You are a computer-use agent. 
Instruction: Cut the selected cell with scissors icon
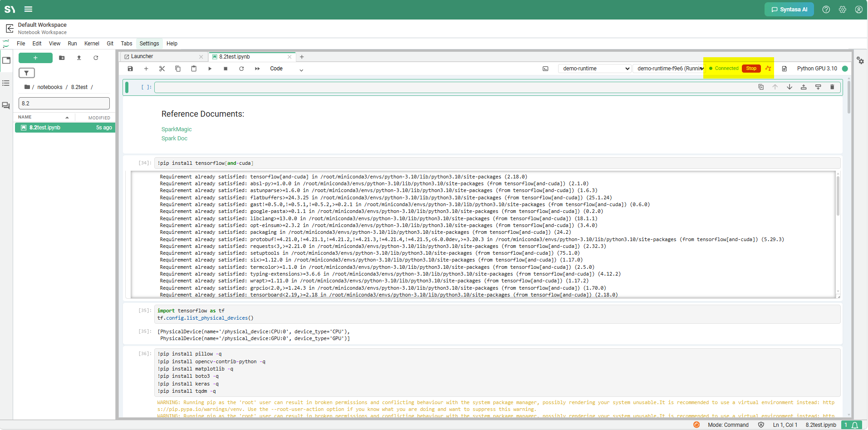pyautogui.click(x=162, y=69)
